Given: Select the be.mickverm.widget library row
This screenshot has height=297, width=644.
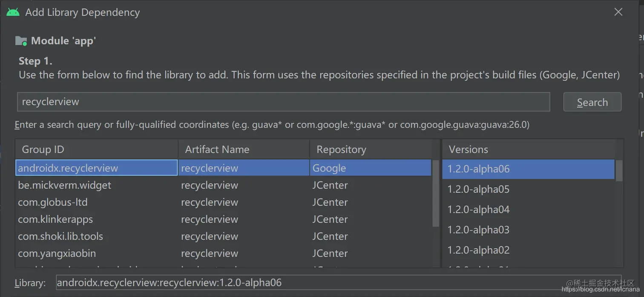Looking at the screenshot, I should pos(96,185).
